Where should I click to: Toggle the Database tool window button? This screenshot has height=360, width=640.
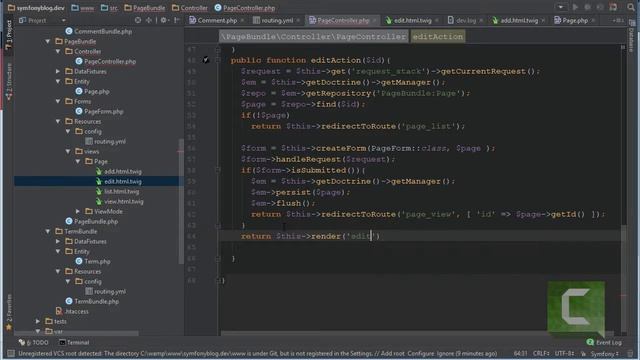coord(631,36)
